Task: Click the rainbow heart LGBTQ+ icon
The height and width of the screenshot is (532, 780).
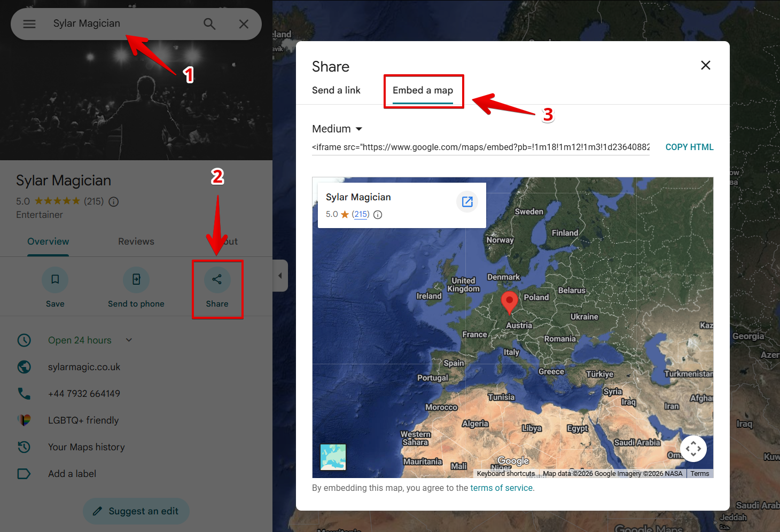Action: (x=24, y=420)
